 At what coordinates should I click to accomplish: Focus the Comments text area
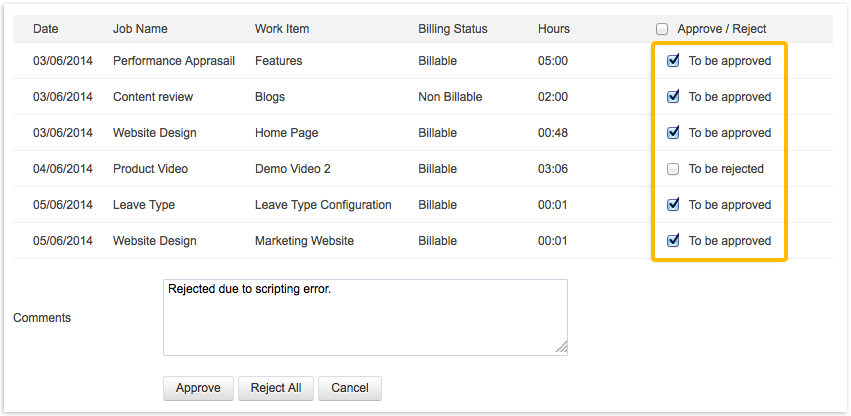[365, 317]
